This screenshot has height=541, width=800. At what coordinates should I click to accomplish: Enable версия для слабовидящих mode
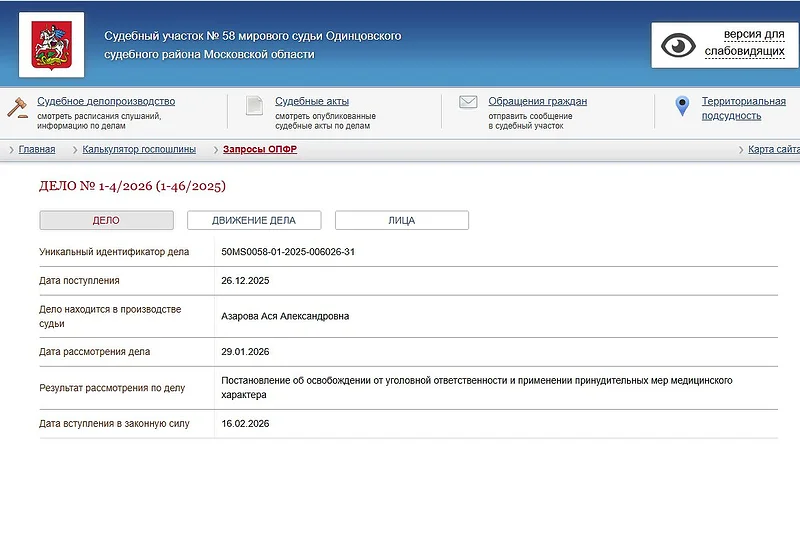pyautogui.click(x=744, y=43)
